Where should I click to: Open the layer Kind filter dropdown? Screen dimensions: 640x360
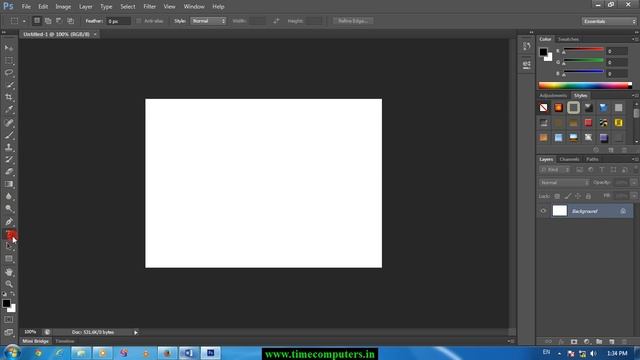[x=555, y=170]
